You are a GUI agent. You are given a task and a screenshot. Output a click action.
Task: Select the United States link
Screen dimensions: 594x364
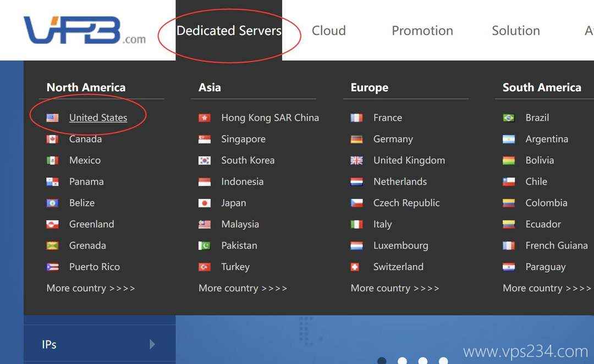click(x=98, y=118)
